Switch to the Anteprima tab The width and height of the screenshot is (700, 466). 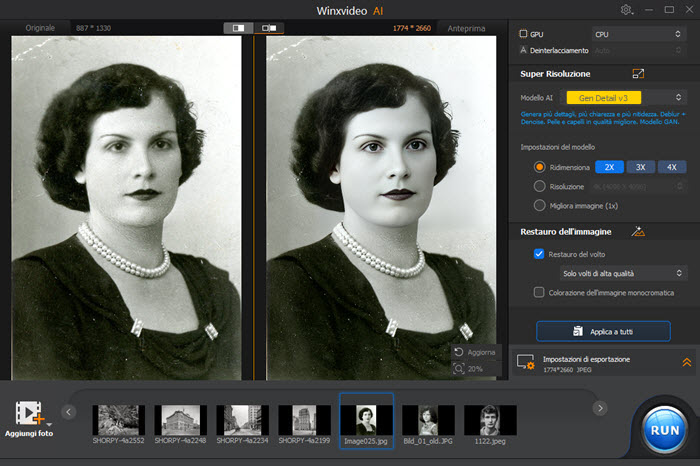point(468,28)
